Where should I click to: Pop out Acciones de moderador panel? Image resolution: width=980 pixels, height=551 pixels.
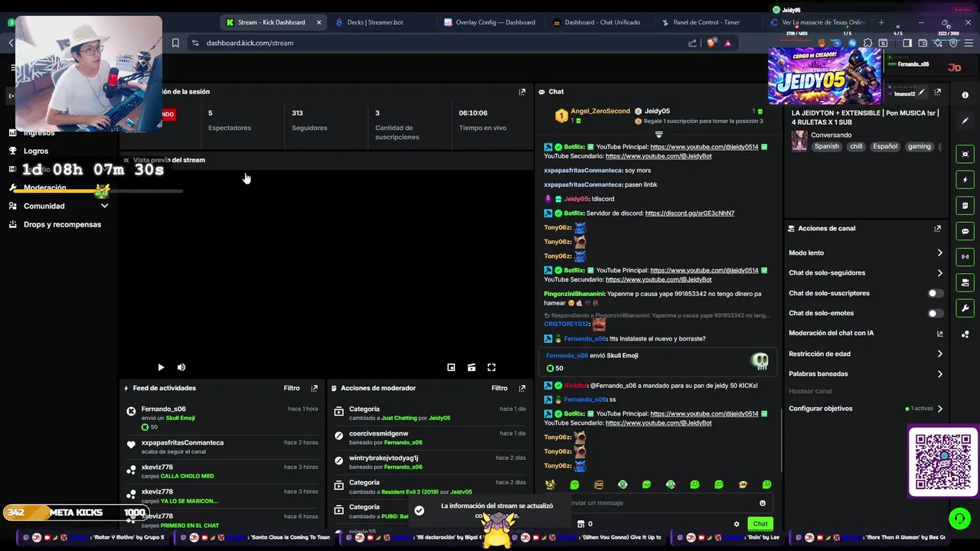click(x=522, y=388)
